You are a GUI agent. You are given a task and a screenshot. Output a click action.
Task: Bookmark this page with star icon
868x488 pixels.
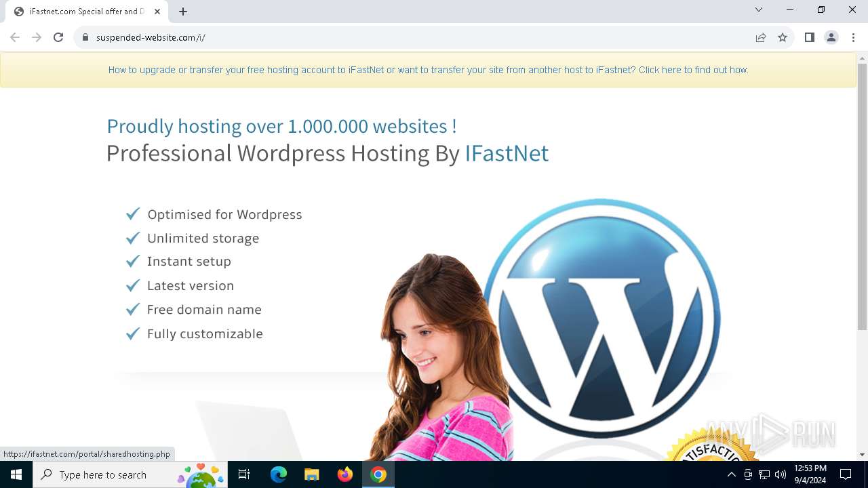pyautogui.click(x=783, y=37)
